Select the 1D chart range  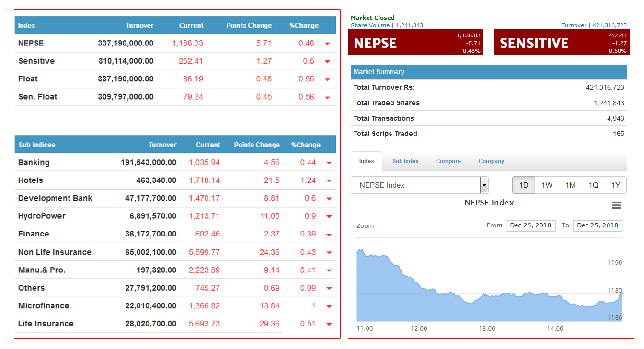click(524, 185)
